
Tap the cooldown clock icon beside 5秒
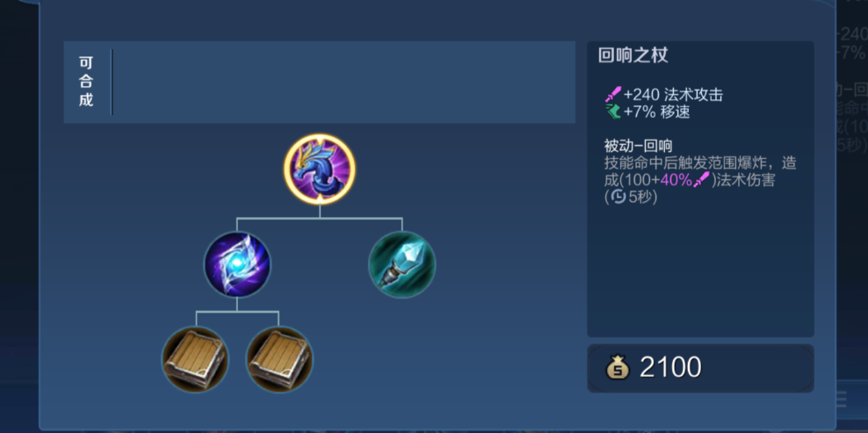click(618, 197)
